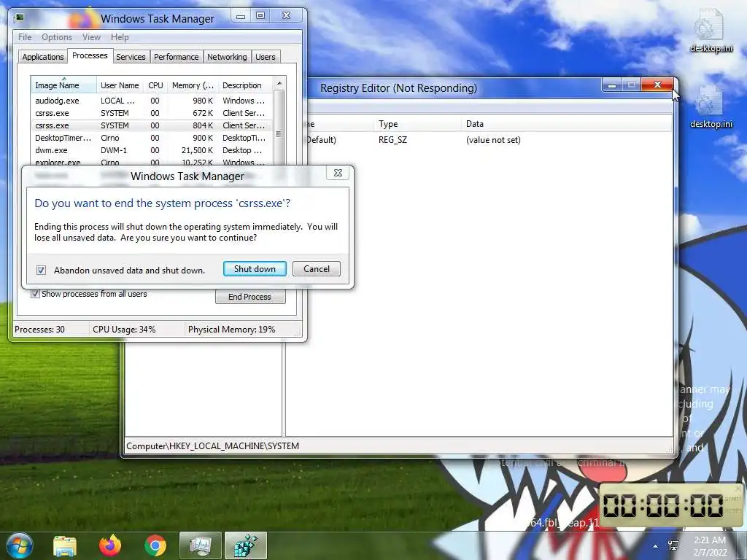Sort processes by Memory column header
747x560 pixels.
[193, 85]
